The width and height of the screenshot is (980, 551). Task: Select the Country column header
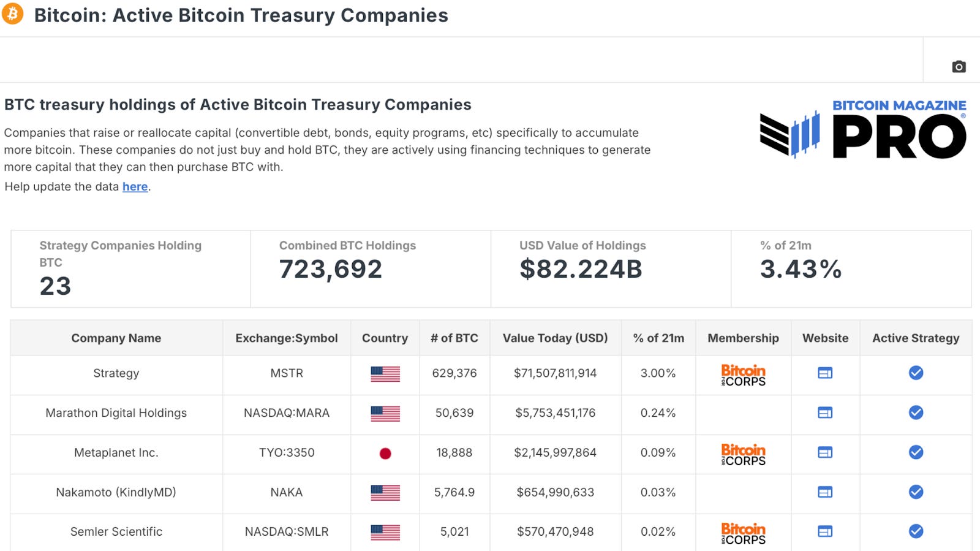point(385,338)
